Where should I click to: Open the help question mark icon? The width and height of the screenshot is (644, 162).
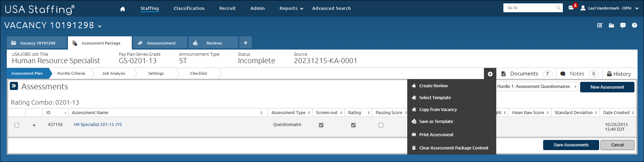[x=634, y=25]
